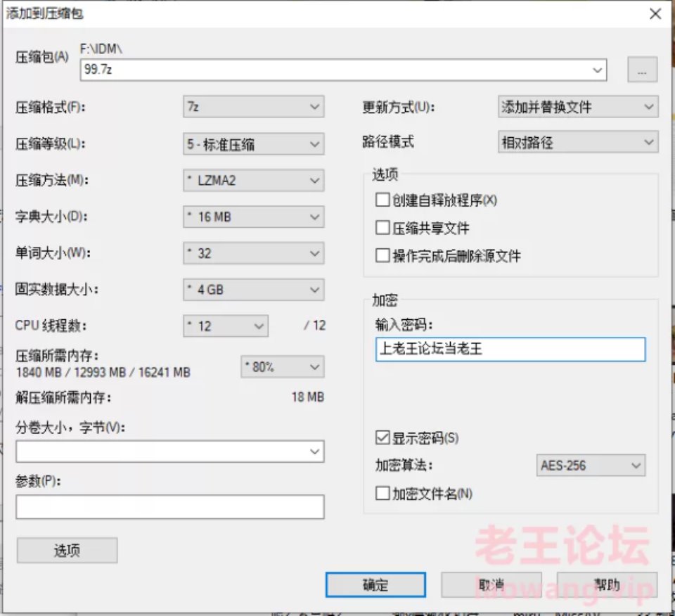The image size is (675, 616).
Task: Open the 分卷大小 volume size dropdown
Action: point(170,451)
